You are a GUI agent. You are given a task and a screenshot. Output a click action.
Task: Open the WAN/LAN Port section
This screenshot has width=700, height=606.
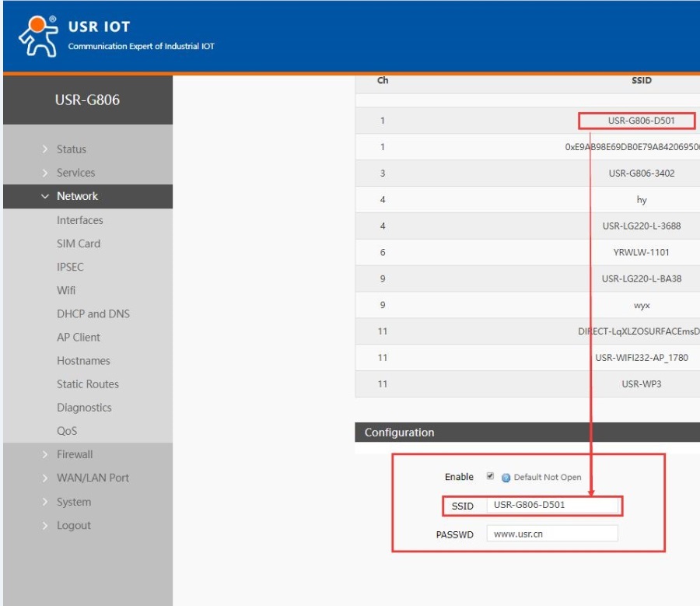pyautogui.click(x=93, y=478)
